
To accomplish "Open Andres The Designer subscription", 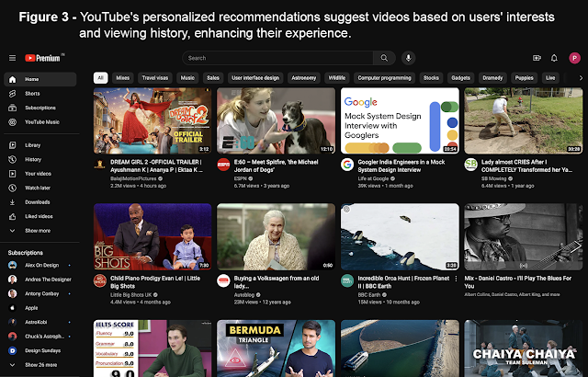I will point(40,280).
